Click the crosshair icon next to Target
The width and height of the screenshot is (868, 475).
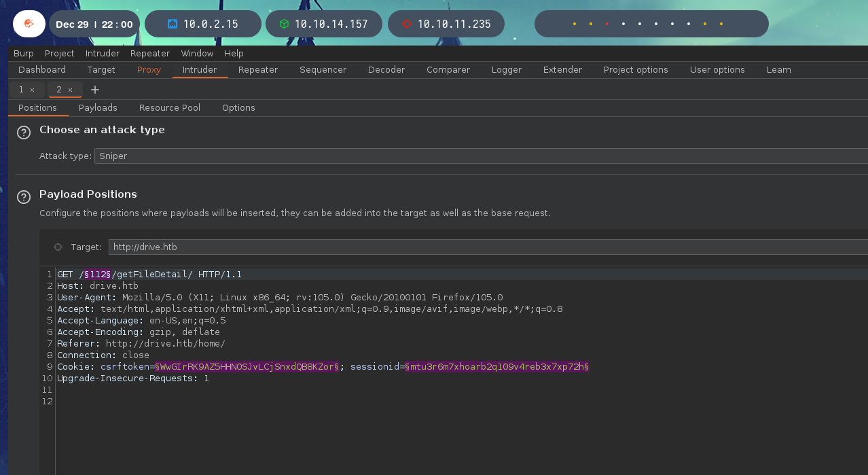click(58, 247)
